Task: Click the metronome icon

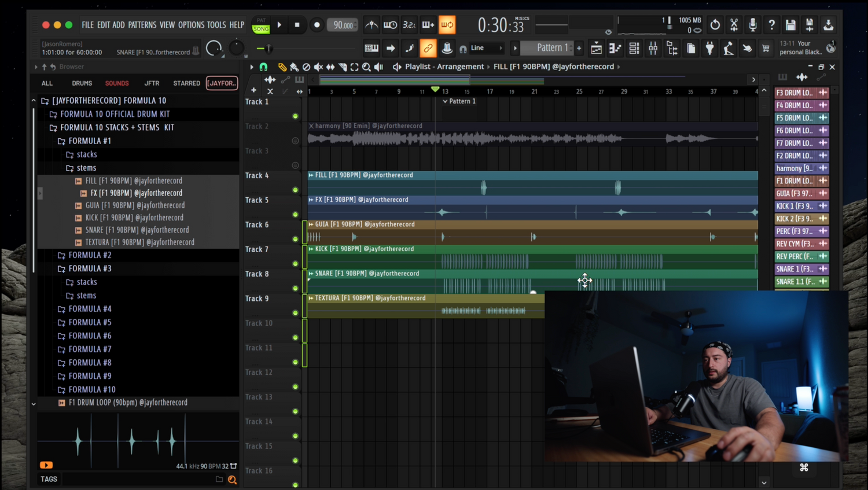Action: (x=372, y=25)
